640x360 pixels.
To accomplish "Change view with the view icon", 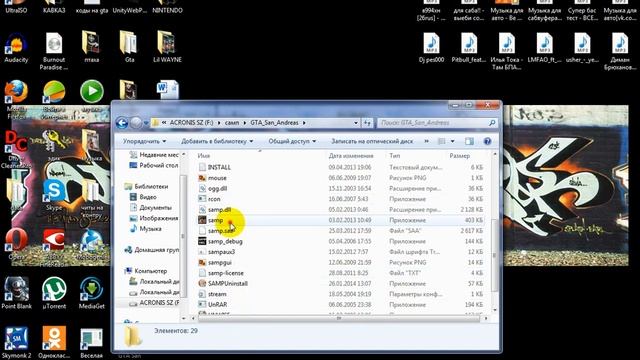I will (x=442, y=141).
